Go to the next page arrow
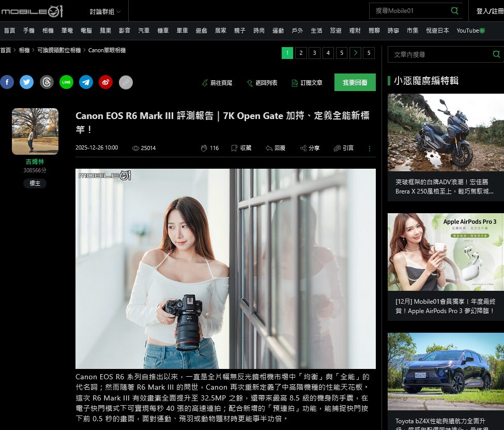504x430 pixels. (x=355, y=53)
